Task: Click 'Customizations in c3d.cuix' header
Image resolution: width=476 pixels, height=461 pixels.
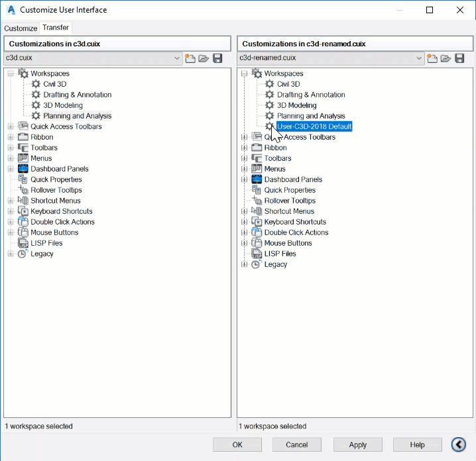Action: (x=117, y=44)
